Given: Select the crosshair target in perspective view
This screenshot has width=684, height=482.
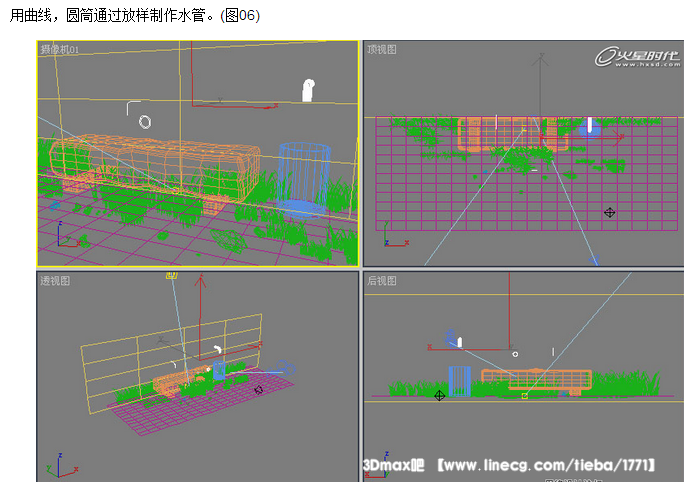Looking at the screenshot, I should (x=258, y=389).
